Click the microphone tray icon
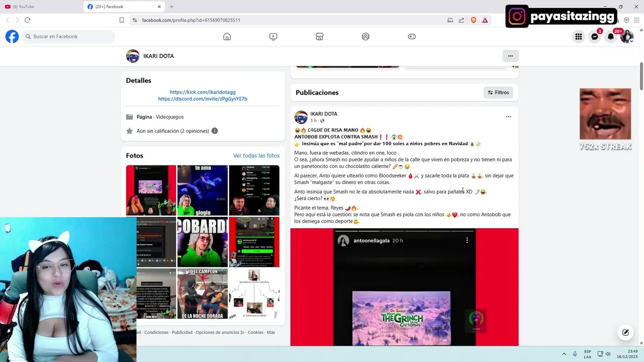This screenshot has width=644, height=362. click(575, 354)
